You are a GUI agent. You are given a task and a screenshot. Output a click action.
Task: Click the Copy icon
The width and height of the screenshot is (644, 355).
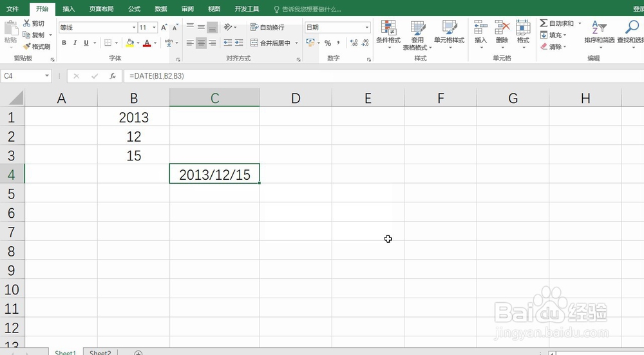click(x=26, y=35)
